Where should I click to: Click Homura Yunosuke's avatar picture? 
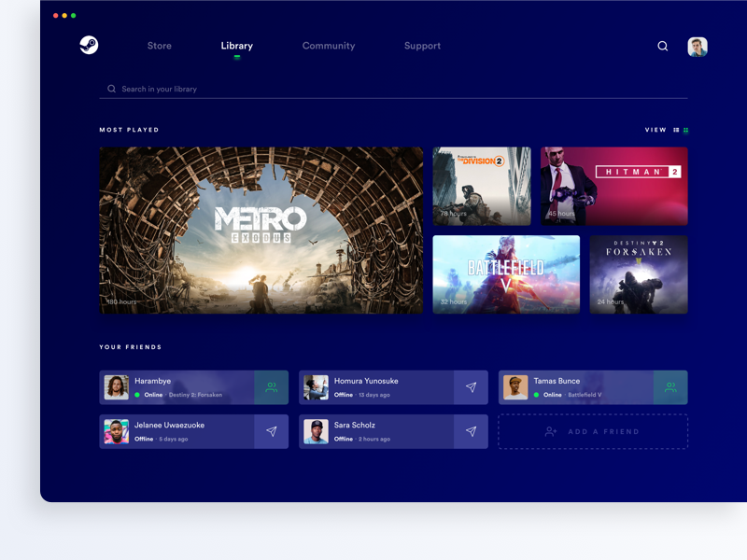point(317,387)
